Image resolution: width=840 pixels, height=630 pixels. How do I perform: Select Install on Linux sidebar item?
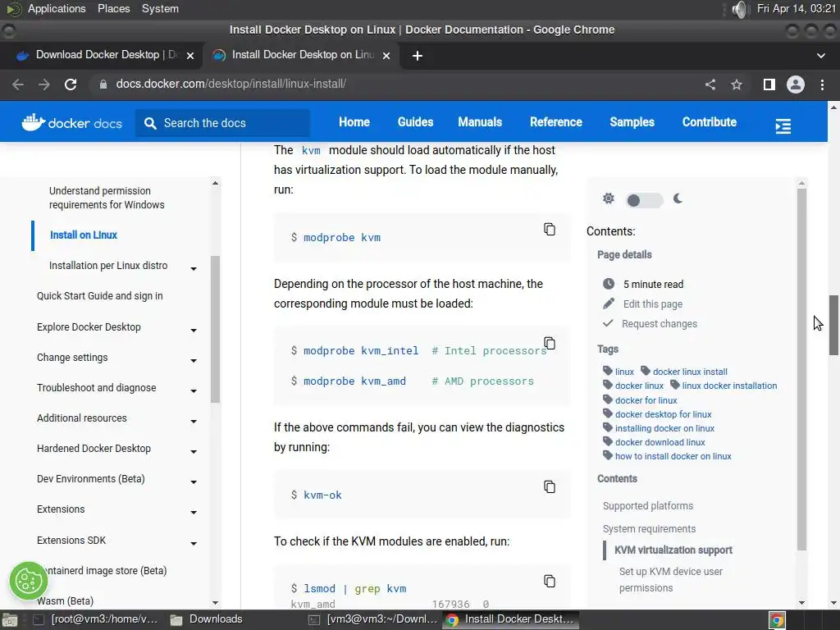coord(83,235)
